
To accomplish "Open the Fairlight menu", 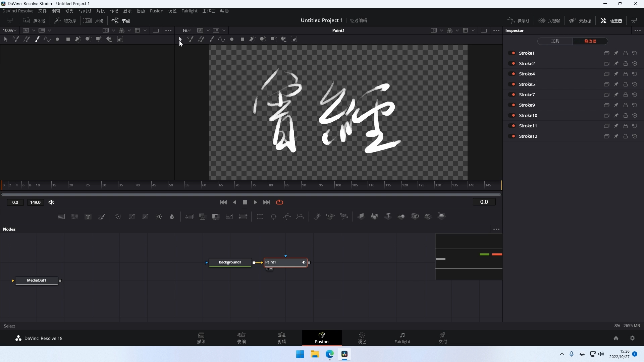I will (190, 11).
